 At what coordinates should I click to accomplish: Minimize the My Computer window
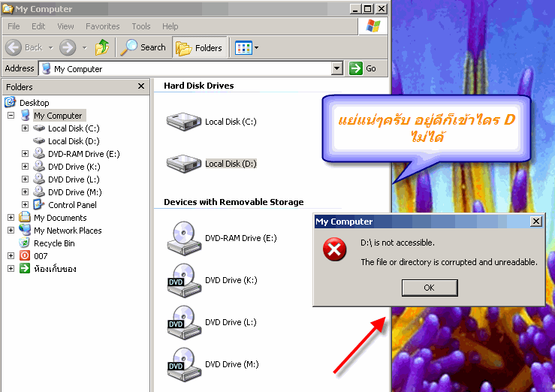[x=356, y=8]
